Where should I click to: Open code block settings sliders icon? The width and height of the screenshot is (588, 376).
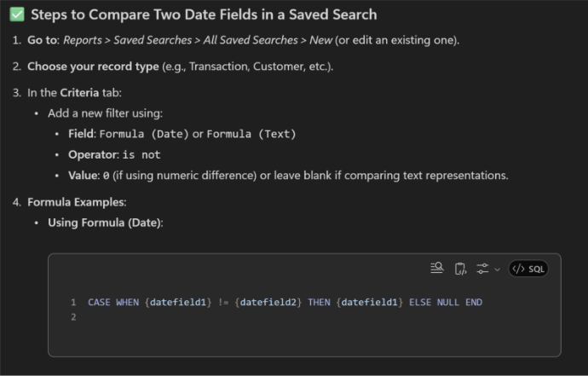(x=483, y=269)
